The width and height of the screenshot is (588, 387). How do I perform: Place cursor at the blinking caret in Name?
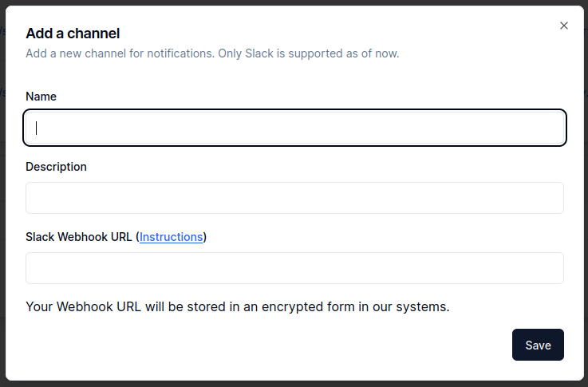(37, 128)
